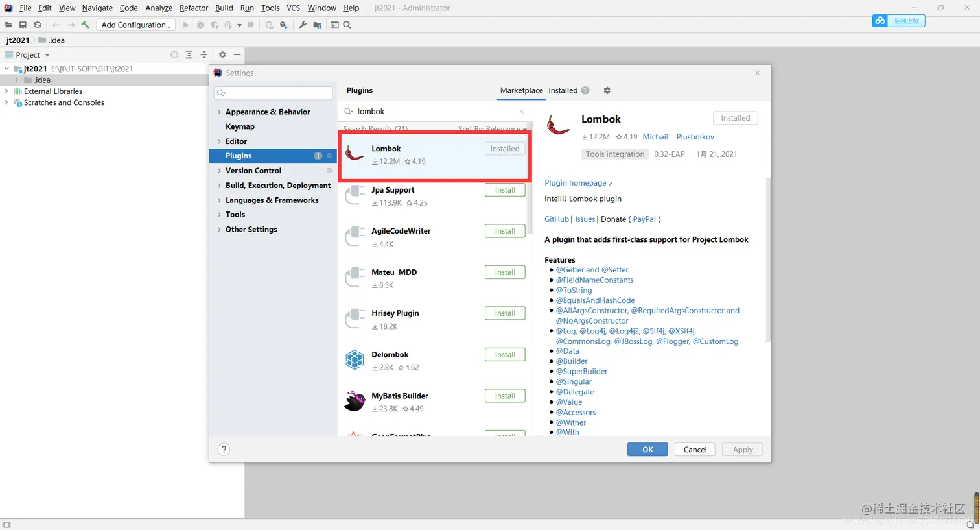The image size is (980, 530).
Task: Click the OK button in the Settings dialog
Action: (x=647, y=450)
